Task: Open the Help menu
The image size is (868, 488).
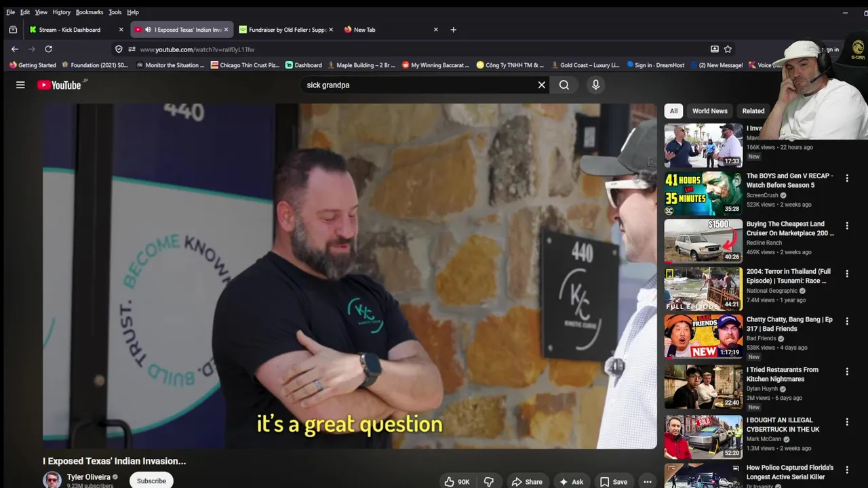Action: click(133, 12)
